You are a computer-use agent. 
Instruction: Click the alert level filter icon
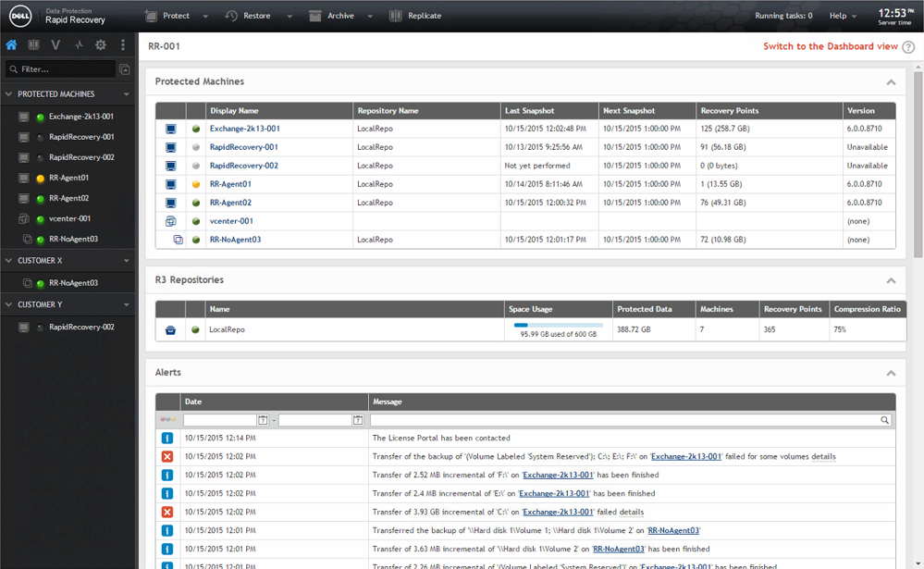[168, 420]
